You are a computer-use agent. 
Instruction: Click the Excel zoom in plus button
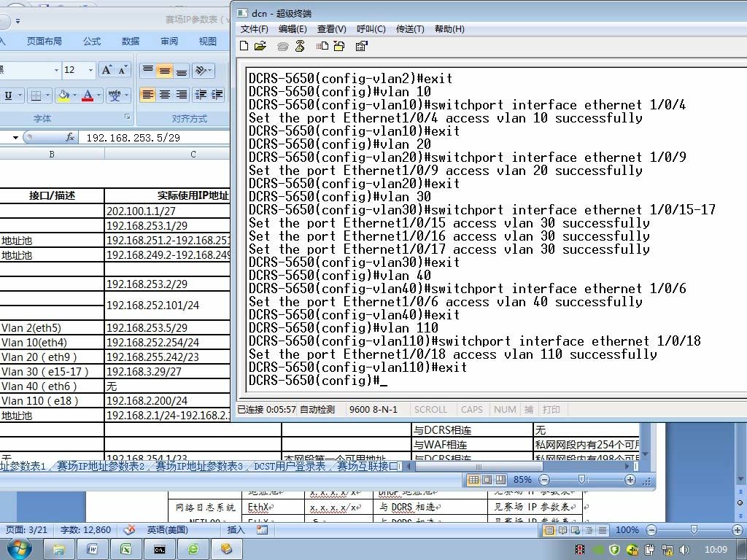coord(630,480)
